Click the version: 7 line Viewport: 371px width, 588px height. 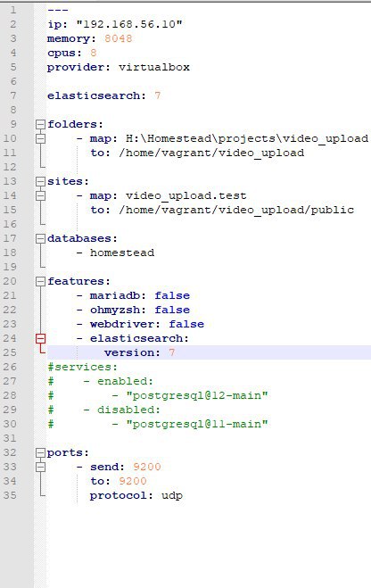tap(139, 352)
